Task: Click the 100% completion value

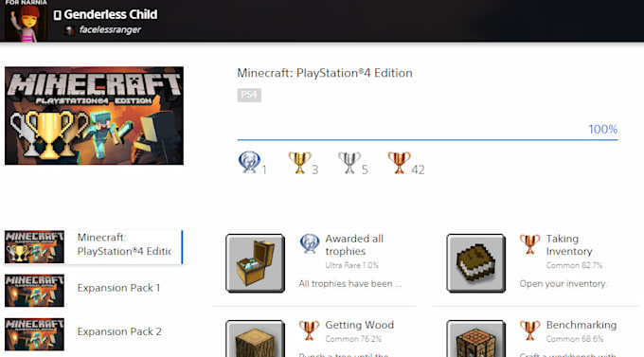Action: (x=602, y=130)
